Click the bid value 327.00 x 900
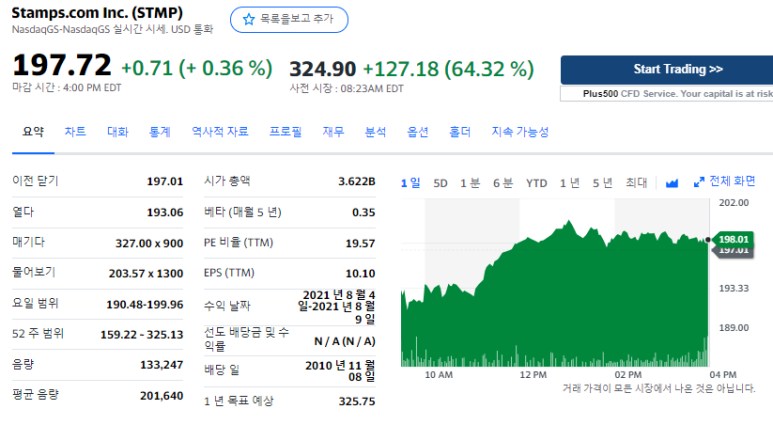773x425 pixels. point(149,244)
